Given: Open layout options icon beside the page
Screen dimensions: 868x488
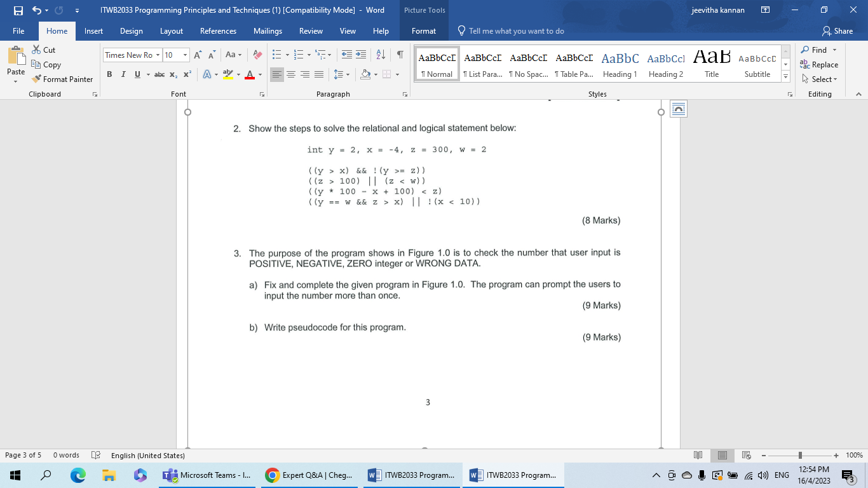Looking at the screenshot, I should (679, 109).
